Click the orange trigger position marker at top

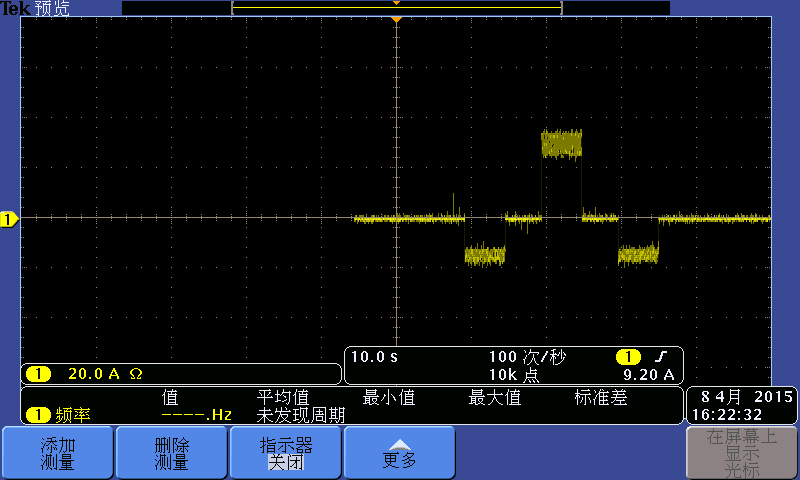coord(396,19)
